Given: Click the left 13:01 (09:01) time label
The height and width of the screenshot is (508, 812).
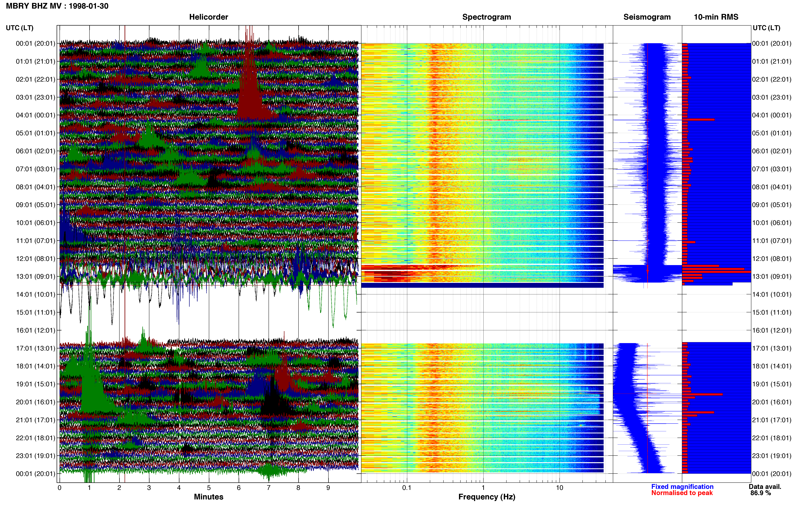Looking at the screenshot, I should click(36, 277).
